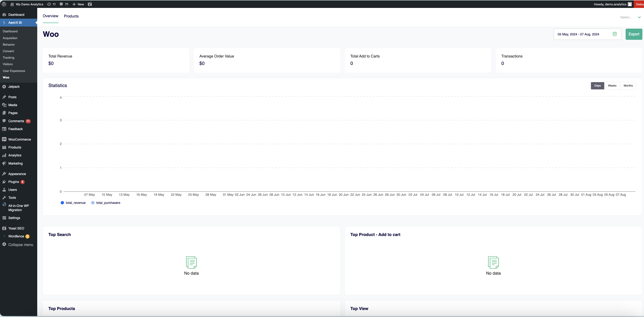The image size is (644, 317).
Task: Click the Posts pin icon
Action: pyautogui.click(x=4, y=97)
